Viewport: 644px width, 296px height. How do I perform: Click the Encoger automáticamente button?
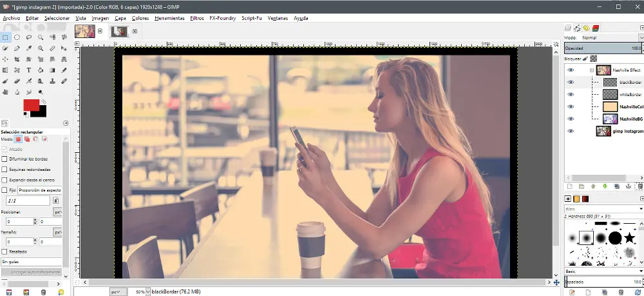32,273
